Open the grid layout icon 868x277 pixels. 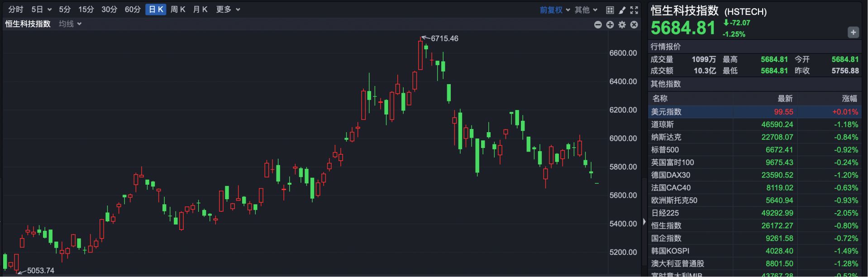[610, 10]
